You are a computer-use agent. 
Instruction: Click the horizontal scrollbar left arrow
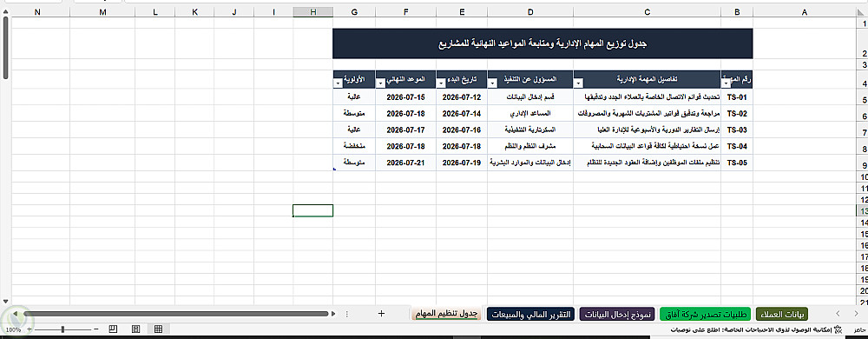click(16, 314)
